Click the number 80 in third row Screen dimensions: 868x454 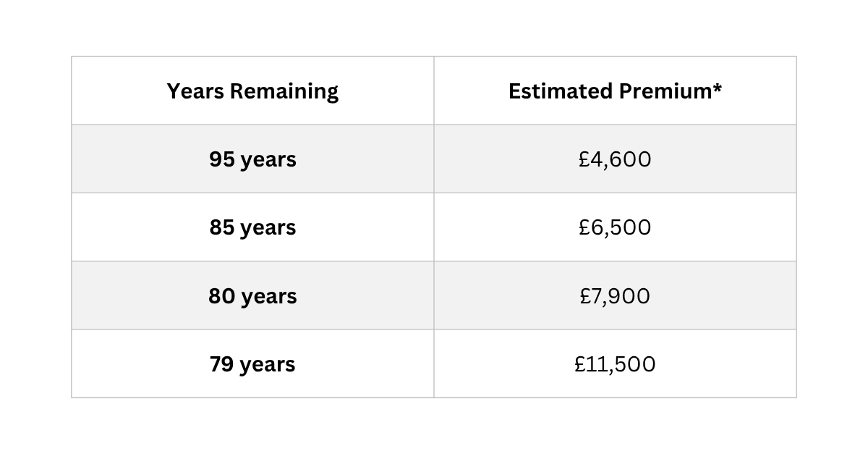221,296
